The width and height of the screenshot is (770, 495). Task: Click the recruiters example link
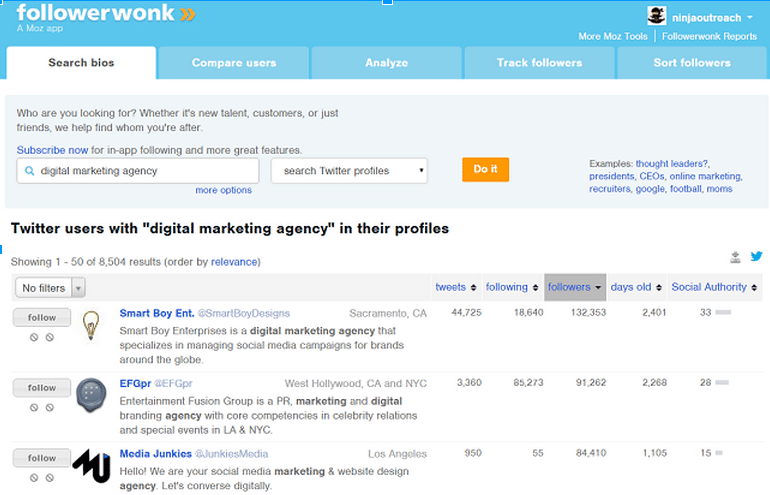(x=609, y=189)
